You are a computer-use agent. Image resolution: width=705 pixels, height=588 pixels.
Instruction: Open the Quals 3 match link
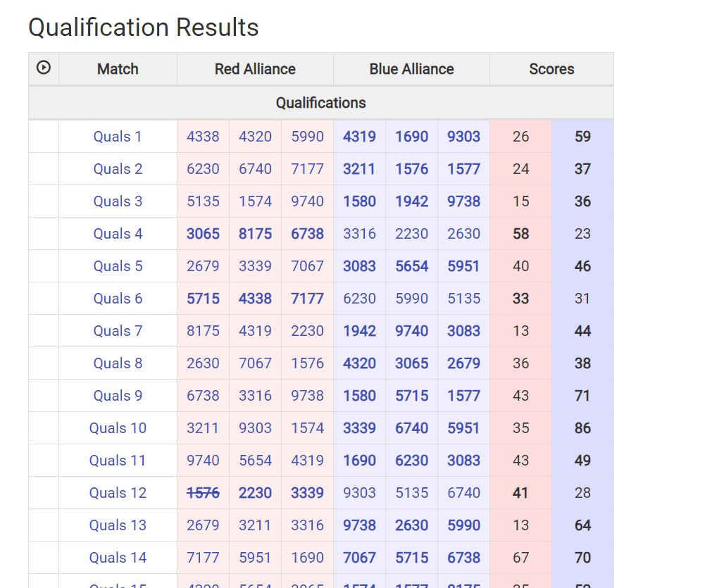(x=118, y=201)
